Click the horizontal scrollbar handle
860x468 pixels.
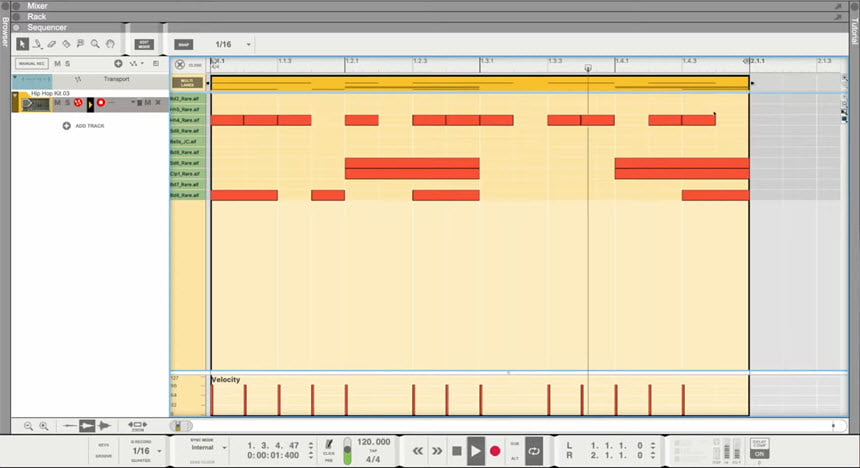(181, 426)
